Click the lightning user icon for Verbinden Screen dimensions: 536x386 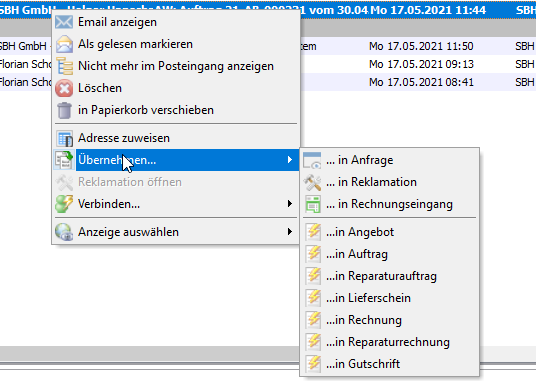pyautogui.click(x=64, y=204)
